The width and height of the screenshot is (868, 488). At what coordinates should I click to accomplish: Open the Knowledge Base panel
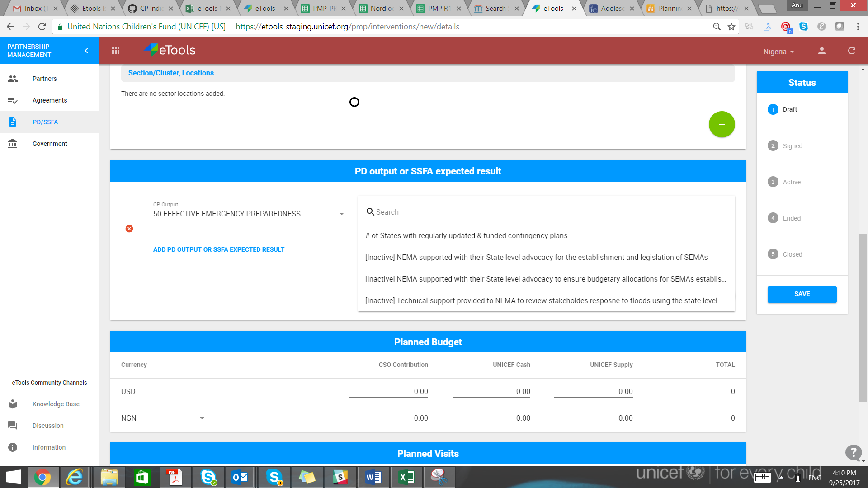pyautogui.click(x=56, y=404)
